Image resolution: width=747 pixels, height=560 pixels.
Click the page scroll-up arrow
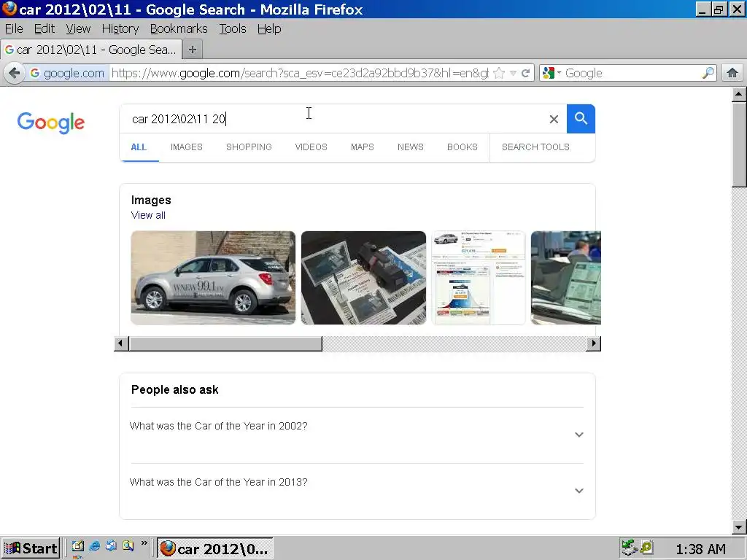click(739, 94)
